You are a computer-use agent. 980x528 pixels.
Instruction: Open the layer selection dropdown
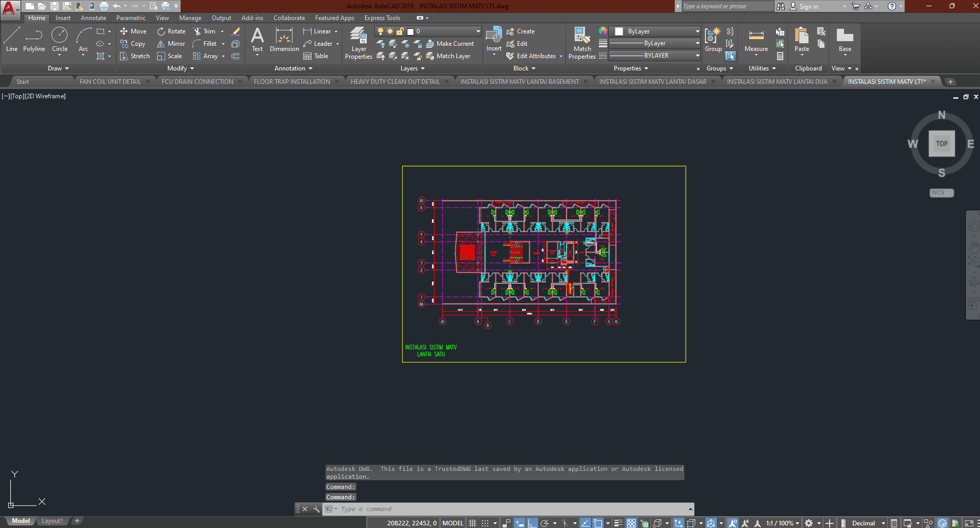[478, 31]
